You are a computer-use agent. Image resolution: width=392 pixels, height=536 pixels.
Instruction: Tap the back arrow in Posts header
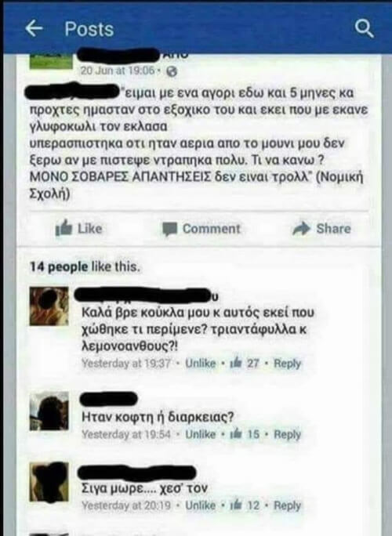(34, 28)
